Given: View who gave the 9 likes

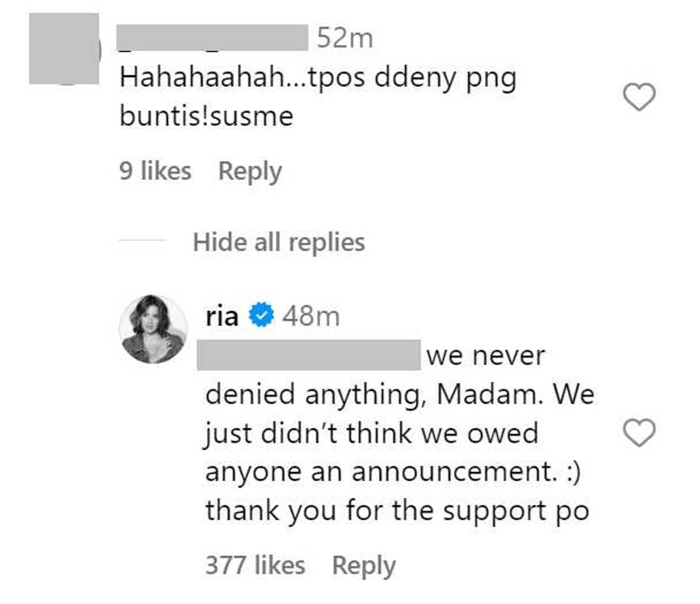Looking at the screenshot, I should coord(155,171).
